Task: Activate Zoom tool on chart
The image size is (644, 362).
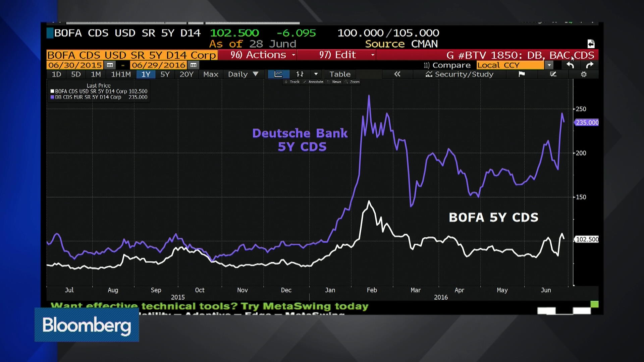Action: [352, 82]
